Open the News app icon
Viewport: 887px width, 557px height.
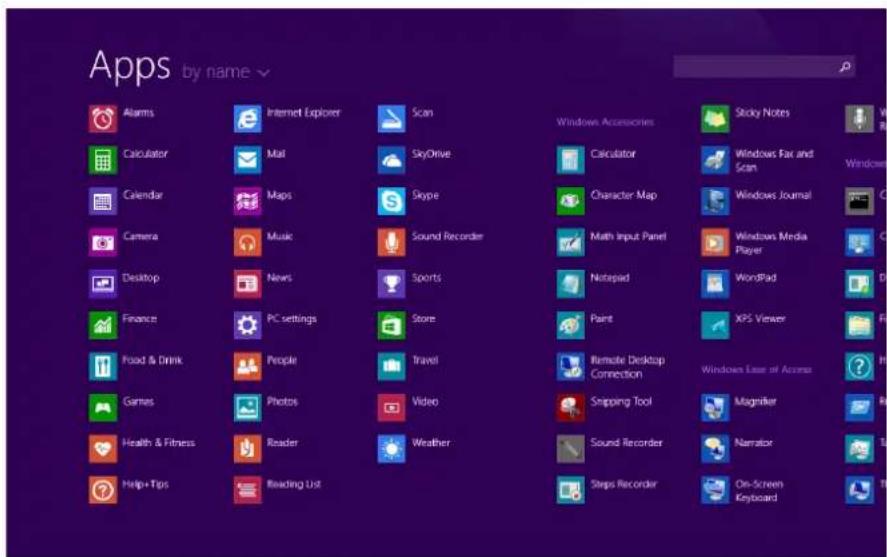248,284
